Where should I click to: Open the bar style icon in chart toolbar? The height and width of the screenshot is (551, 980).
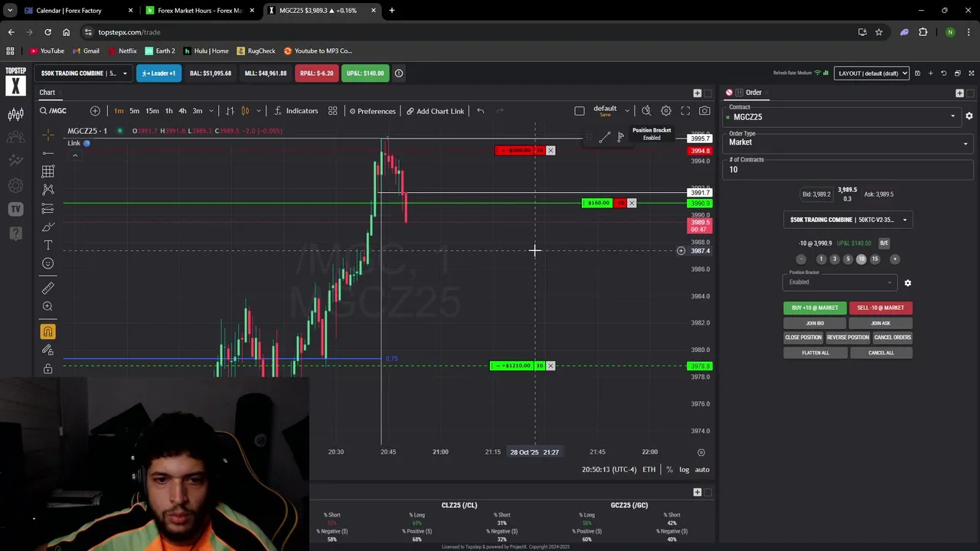pos(230,111)
